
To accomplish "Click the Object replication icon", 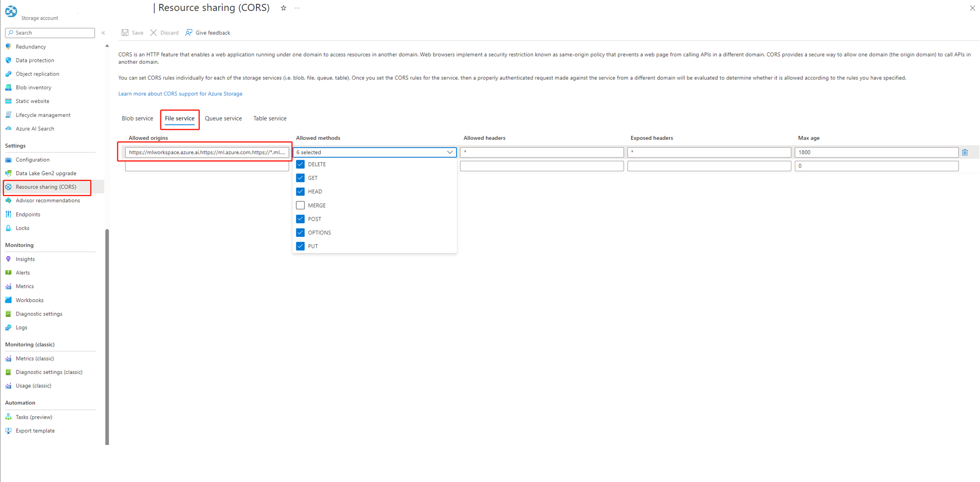I will 8,74.
